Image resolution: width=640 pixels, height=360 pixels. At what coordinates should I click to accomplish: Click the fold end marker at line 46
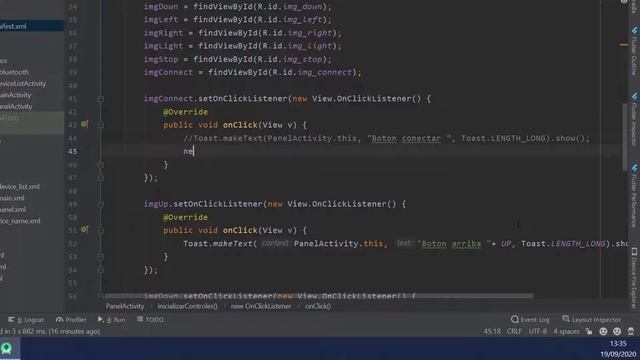pyautogui.click(x=101, y=164)
